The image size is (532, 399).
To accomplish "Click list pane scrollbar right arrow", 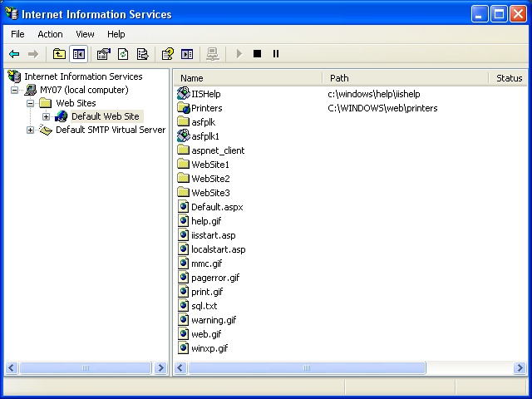I will coord(520,367).
